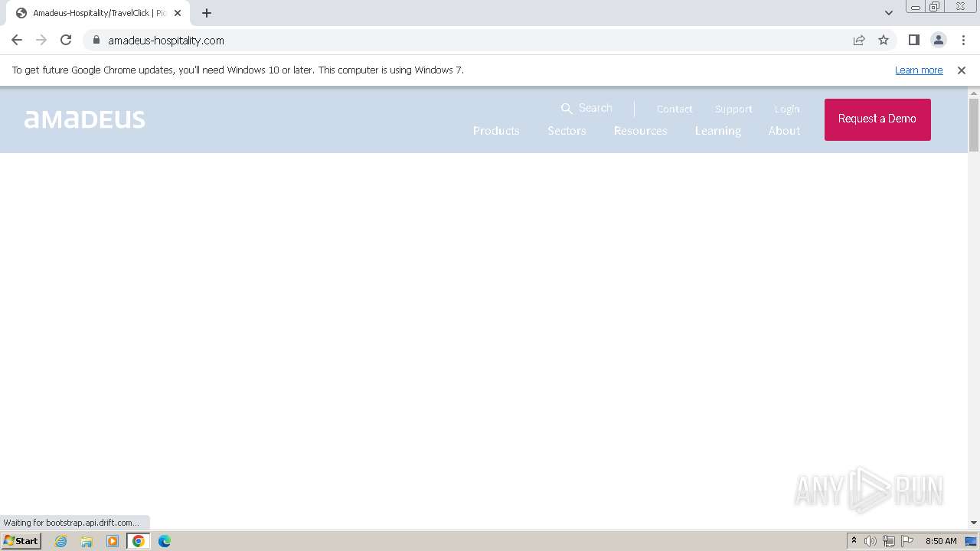Open the Sectors menu
The height and width of the screenshot is (551, 980).
[x=567, y=131]
